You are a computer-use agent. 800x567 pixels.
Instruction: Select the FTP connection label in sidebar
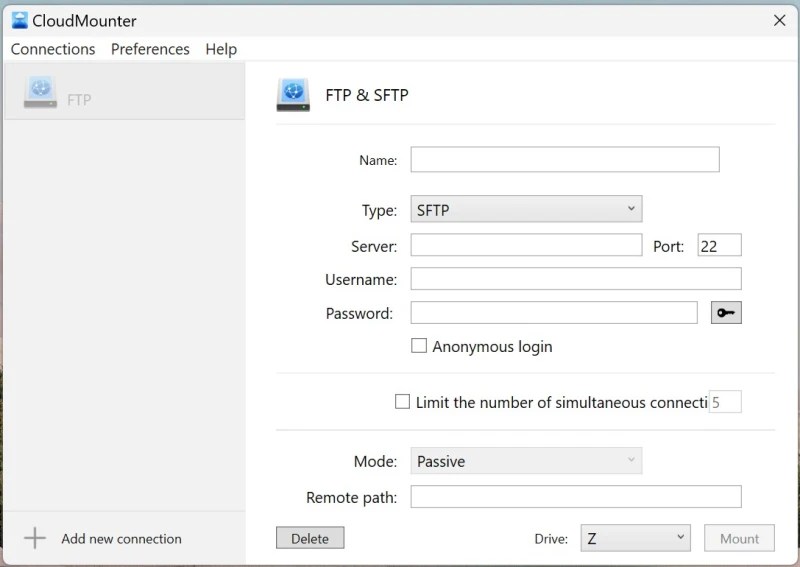pos(79,100)
